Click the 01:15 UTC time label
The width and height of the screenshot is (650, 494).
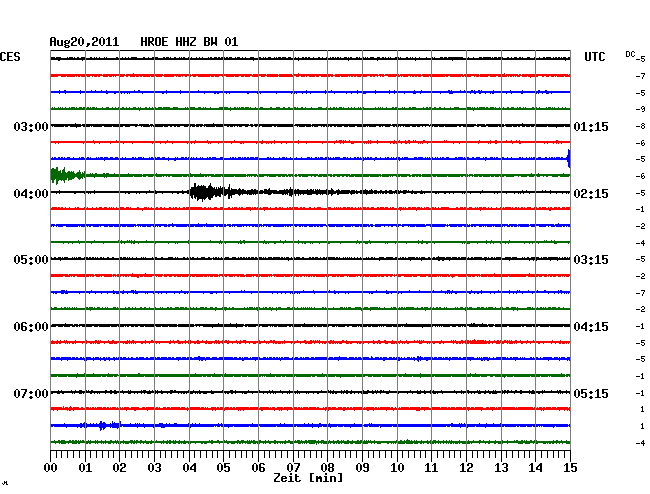[x=591, y=126]
